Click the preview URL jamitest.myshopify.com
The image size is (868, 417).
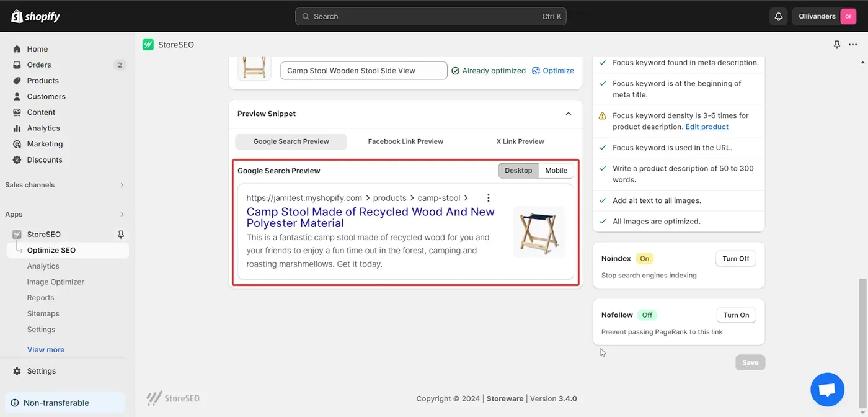click(x=304, y=198)
